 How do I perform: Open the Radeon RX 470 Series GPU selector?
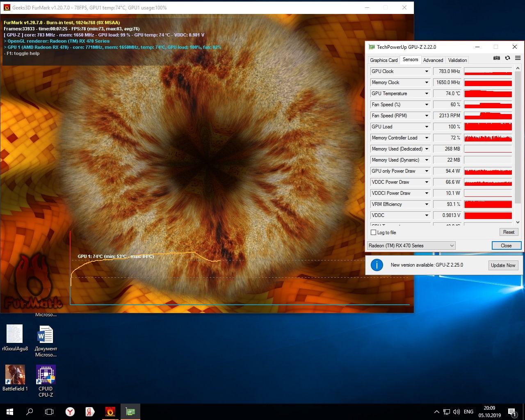411,246
